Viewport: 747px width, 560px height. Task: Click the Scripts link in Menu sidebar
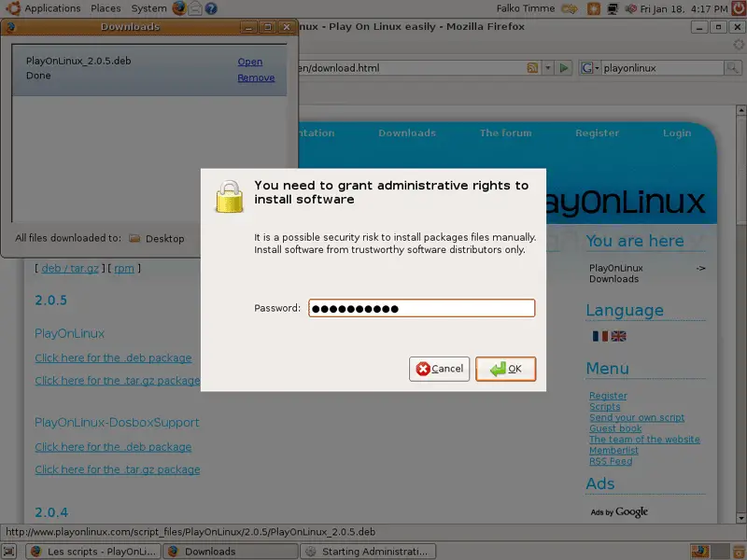point(605,407)
